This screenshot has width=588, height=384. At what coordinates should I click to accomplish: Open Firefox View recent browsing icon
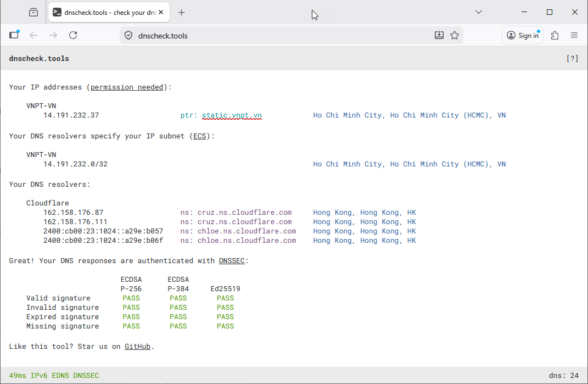pyautogui.click(x=33, y=13)
